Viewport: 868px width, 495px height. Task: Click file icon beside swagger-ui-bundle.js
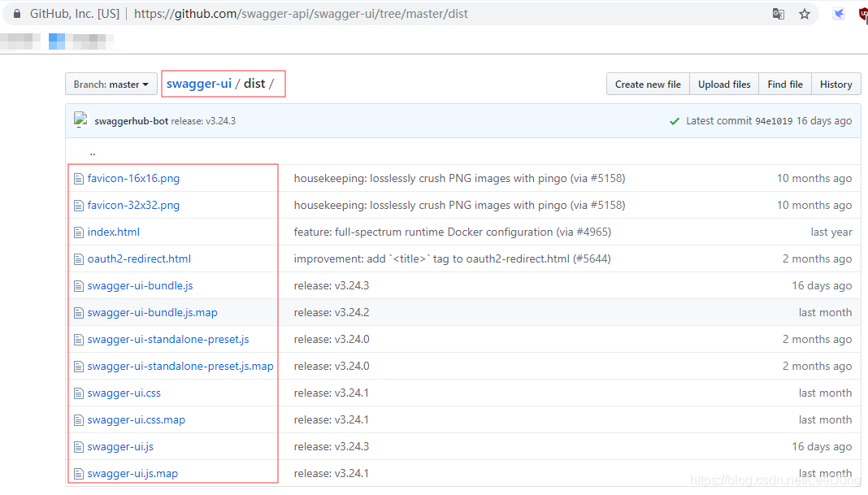click(x=79, y=286)
